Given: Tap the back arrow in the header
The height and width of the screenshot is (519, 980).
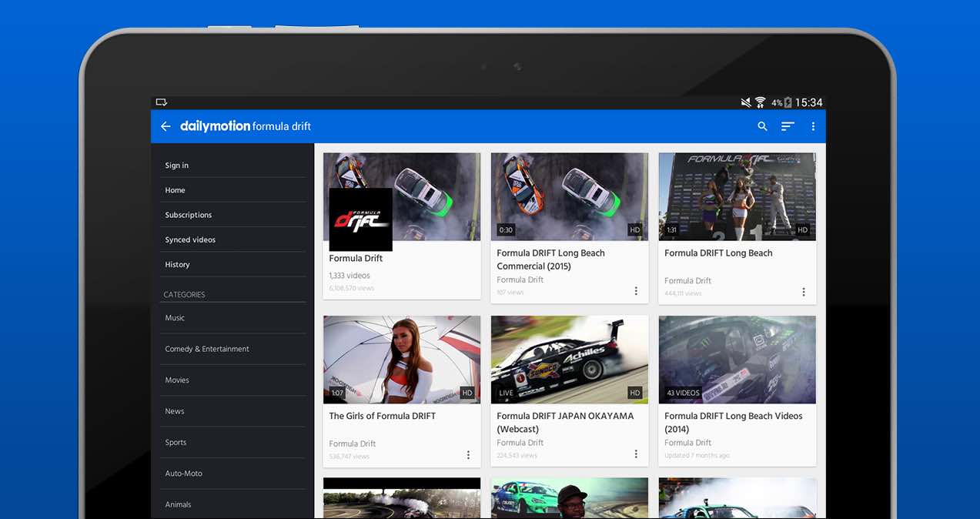Looking at the screenshot, I should (166, 126).
